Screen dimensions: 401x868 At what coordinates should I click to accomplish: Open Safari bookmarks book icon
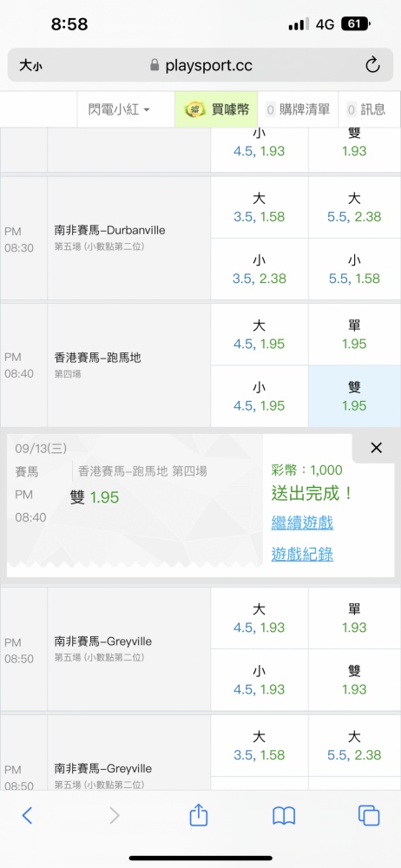(284, 816)
